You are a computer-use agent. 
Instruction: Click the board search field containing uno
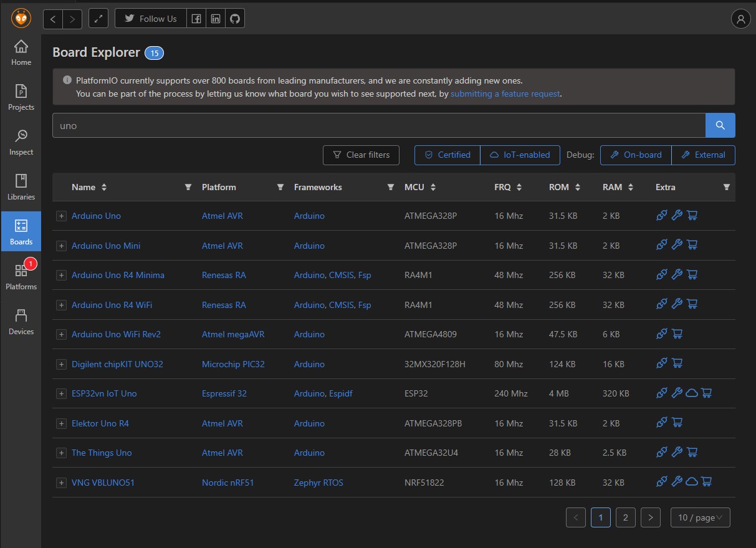(x=379, y=125)
